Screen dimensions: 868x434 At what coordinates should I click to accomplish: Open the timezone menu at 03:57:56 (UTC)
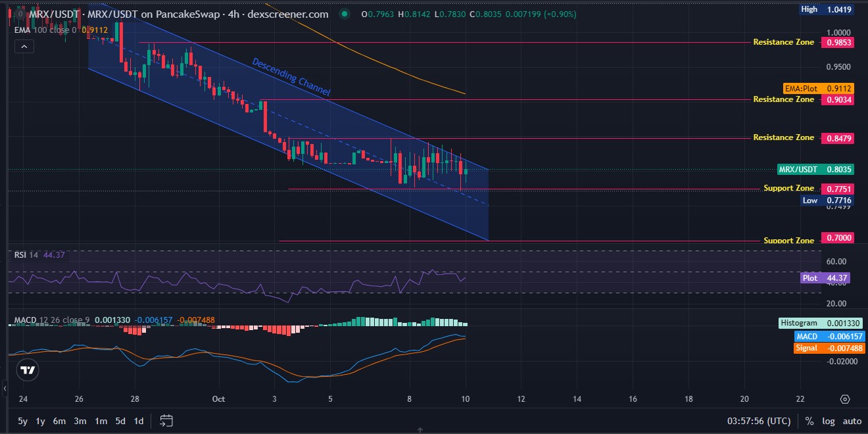[x=759, y=421]
